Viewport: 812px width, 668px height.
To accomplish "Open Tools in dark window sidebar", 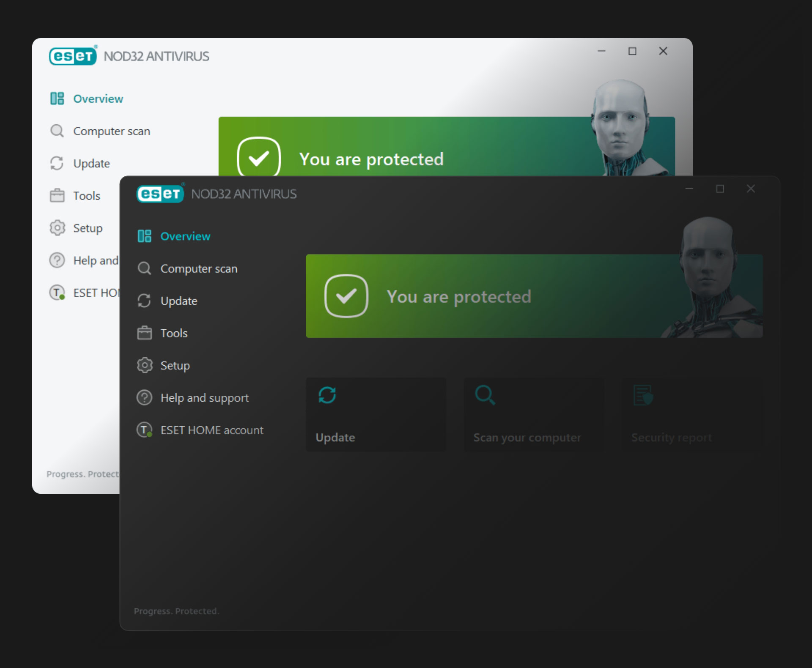I will click(174, 333).
